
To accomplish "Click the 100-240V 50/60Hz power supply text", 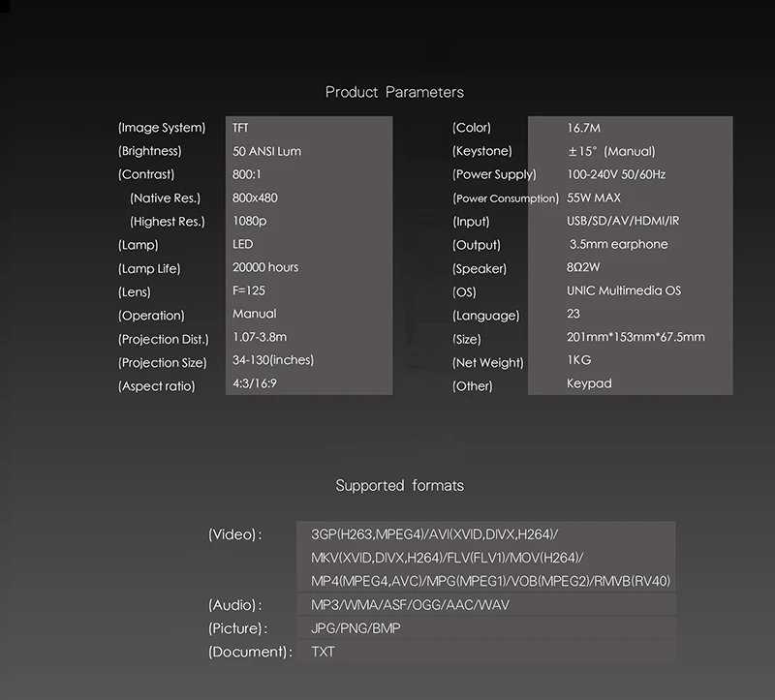I will coord(616,174).
